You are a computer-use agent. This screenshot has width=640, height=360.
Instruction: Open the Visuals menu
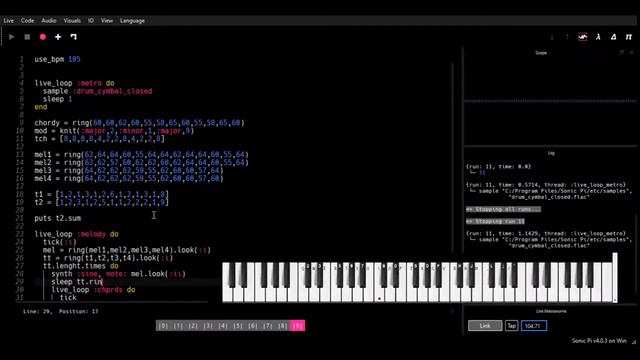coord(72,20)
